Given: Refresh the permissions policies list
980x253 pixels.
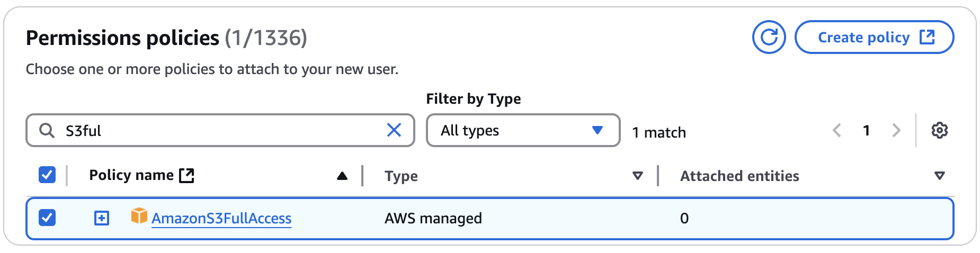Looking at the screenshot, I should pos(769,37).
